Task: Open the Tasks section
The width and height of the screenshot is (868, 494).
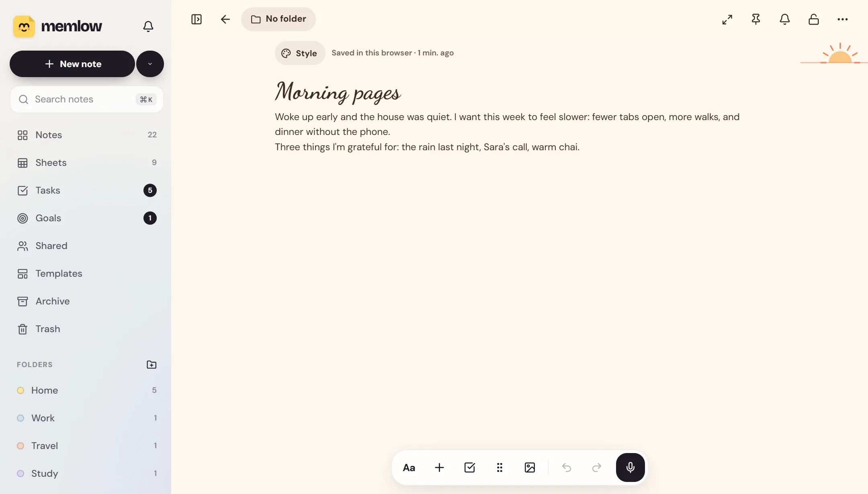Action: [87, 190]
